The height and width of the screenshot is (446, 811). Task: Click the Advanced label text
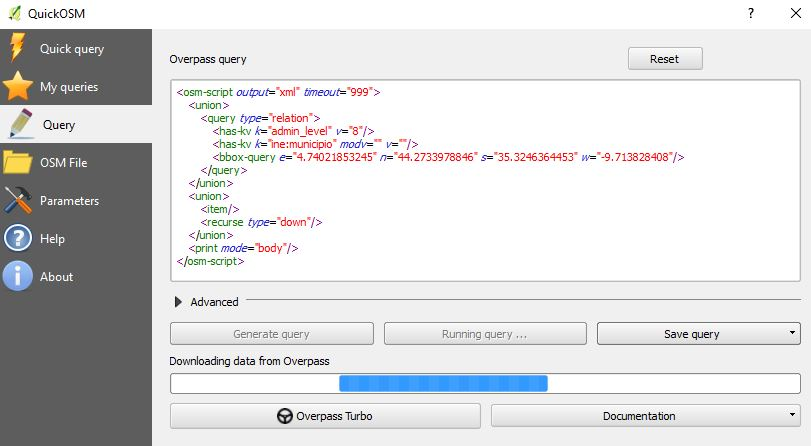point(214,302)
